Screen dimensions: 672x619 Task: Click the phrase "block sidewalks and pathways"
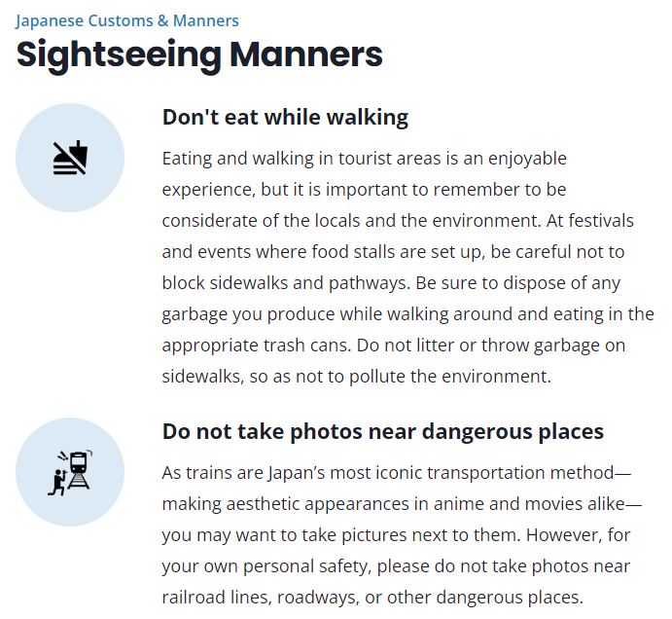point(285,283)
